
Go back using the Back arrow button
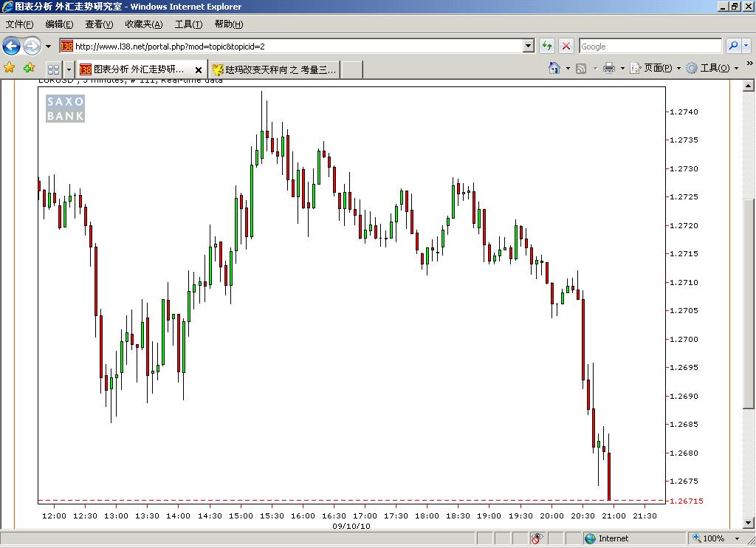pyautogui.click(x=11, y=47)
